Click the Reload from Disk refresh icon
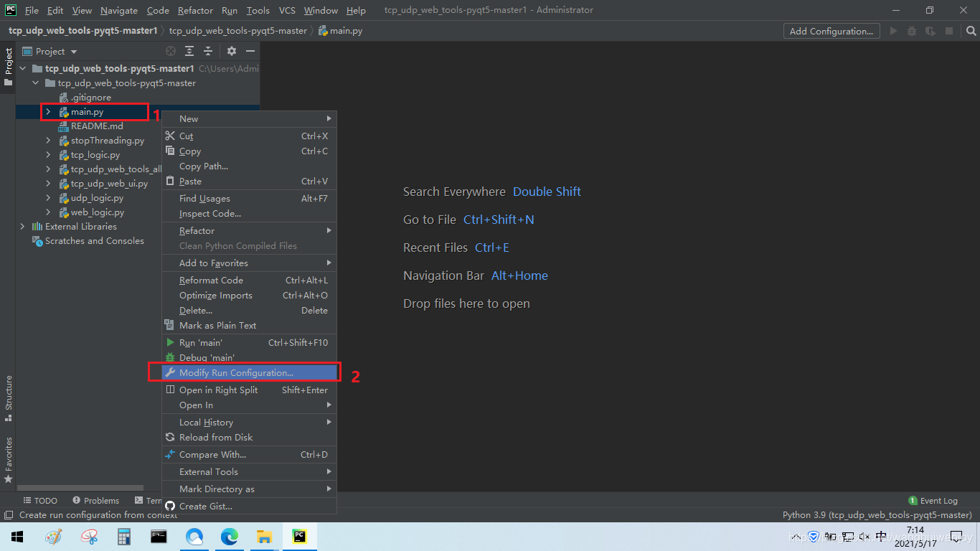 click(x=170, y=437)
